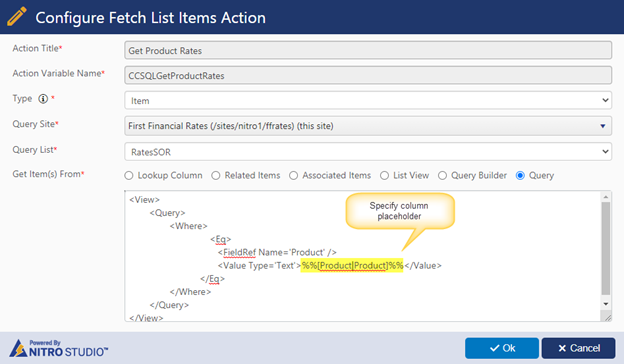Open the Query List dropdown RatesSOR
This screenshot has width=624, height=364.
(368, 152)
